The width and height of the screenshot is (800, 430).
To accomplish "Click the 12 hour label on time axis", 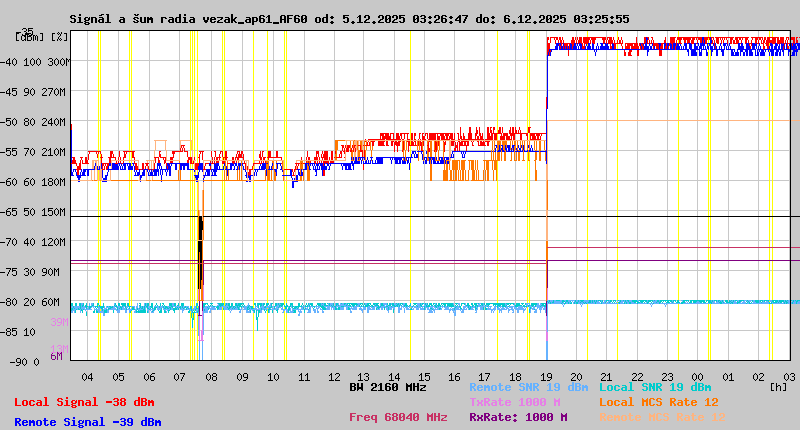I will coord(334,376).
